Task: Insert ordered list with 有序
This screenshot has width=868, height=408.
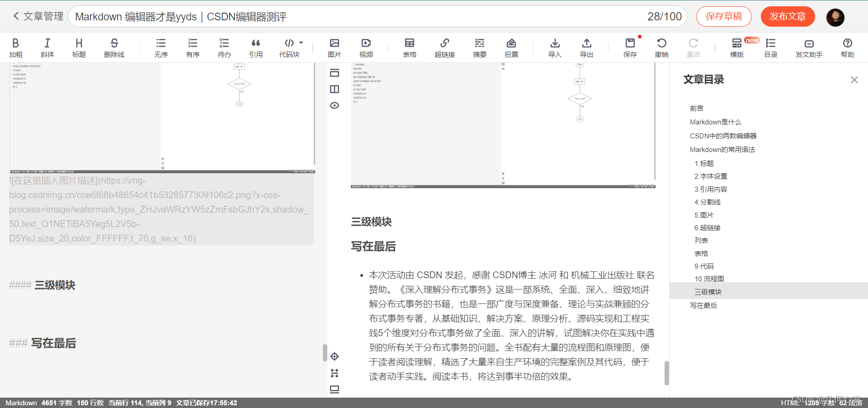Action: [x=193, y=47]
